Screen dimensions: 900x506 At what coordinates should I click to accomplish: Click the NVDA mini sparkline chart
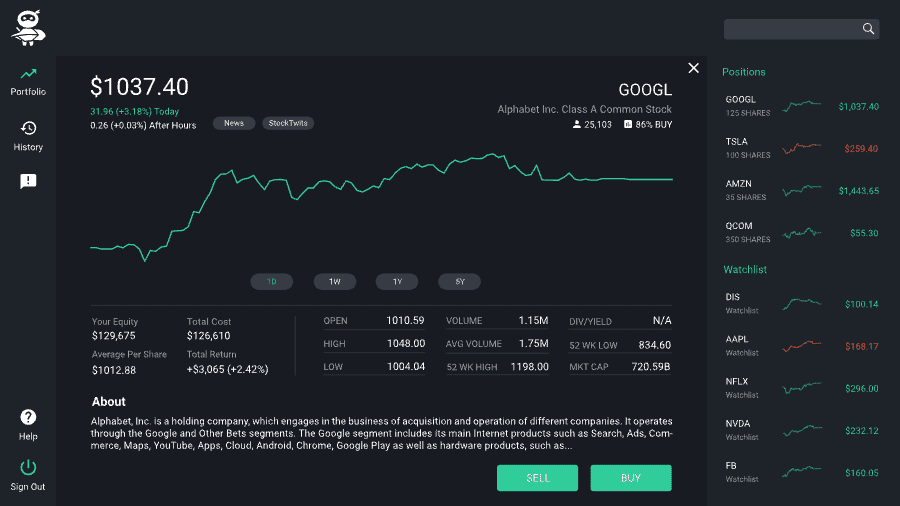click(x=802, y=430)
